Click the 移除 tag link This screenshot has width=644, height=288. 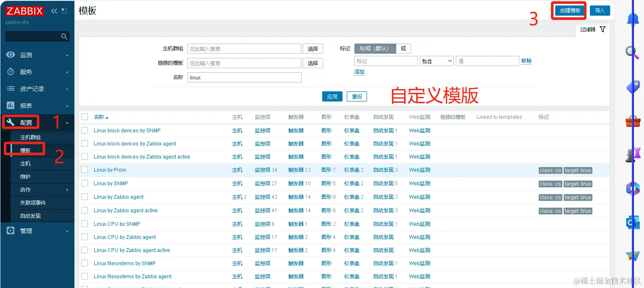click(x=526, y=61)
